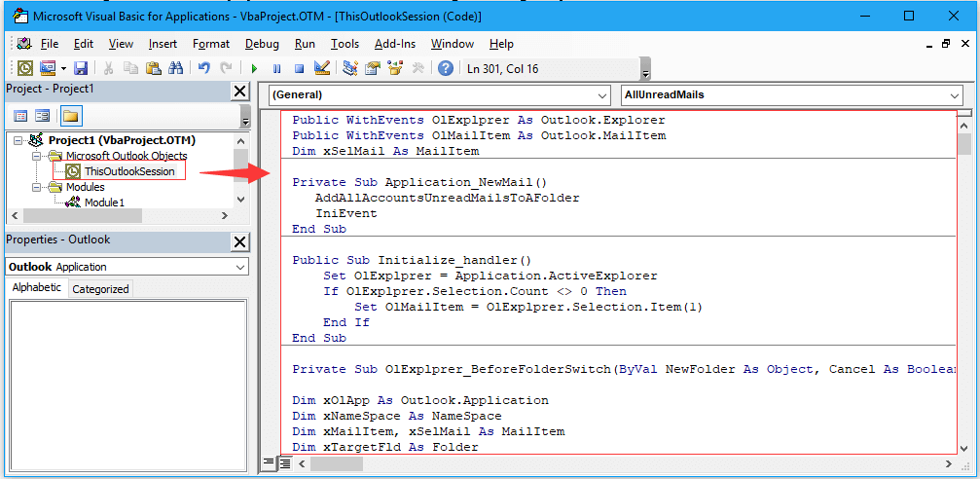
Task: Open the View menu
Action: point(121,44)
